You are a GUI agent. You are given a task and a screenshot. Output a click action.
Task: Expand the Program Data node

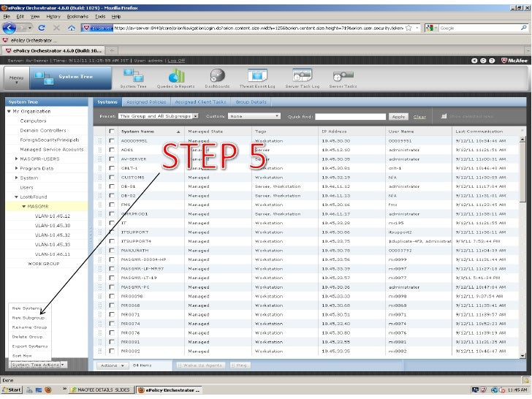[x=16, y=168]
